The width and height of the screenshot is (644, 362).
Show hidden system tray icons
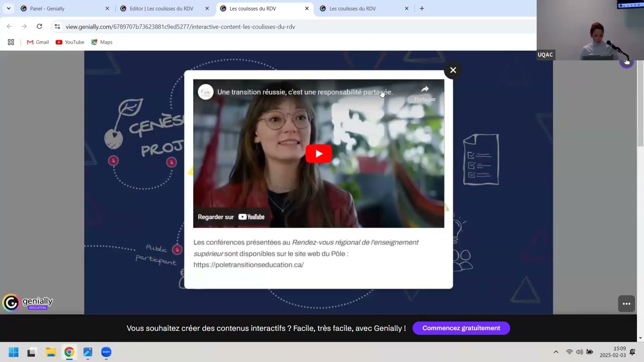tap(556, 352)
